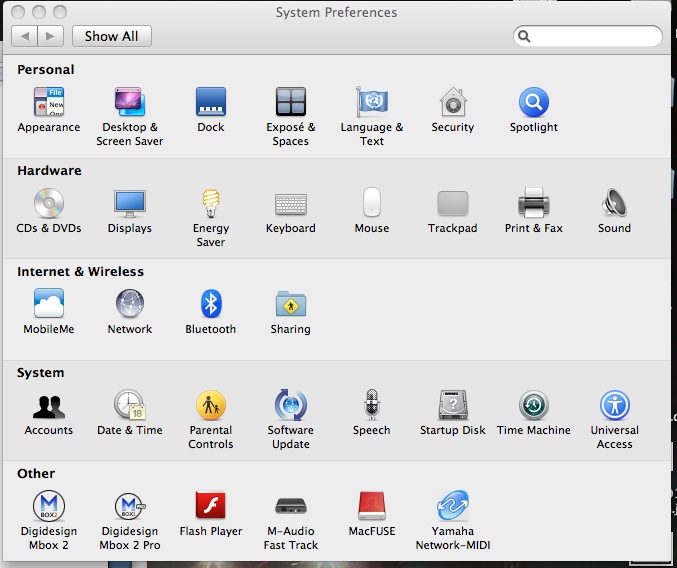This screenshot has width=677, height=568.
Task: Close the System Preferences window
Action: [x=18, y=12]
